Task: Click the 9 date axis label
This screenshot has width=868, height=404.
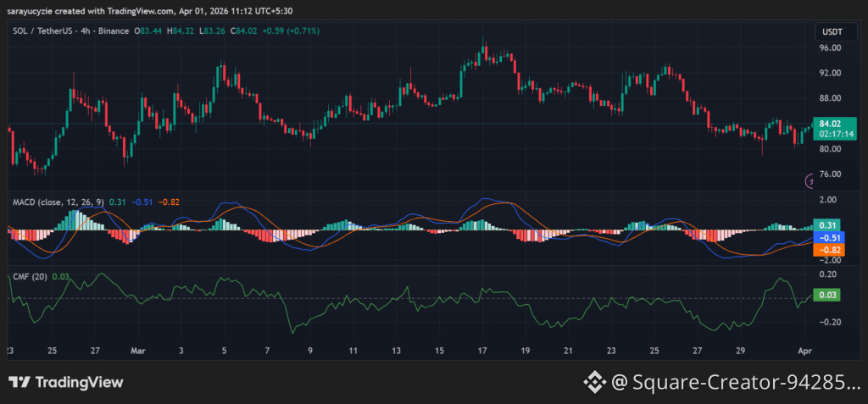Action: 310,351
